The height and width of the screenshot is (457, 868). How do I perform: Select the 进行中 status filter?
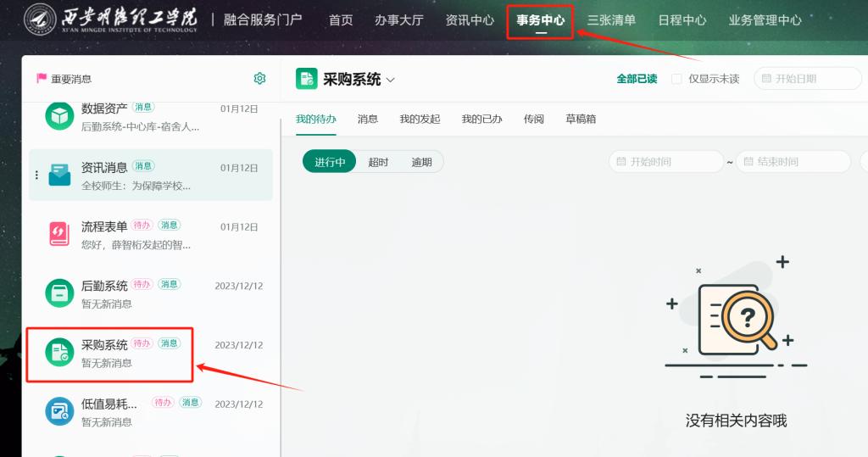pyautogui.click(x=330, y=162)
